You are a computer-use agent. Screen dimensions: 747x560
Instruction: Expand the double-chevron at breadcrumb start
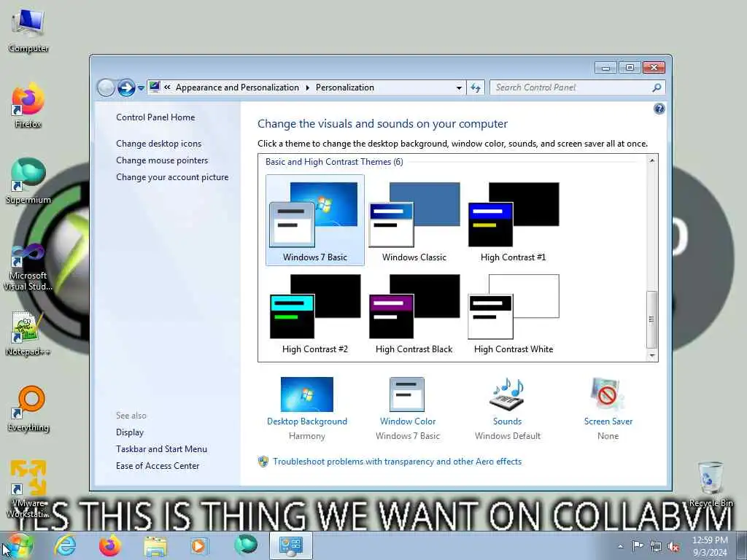coord(167,87)
